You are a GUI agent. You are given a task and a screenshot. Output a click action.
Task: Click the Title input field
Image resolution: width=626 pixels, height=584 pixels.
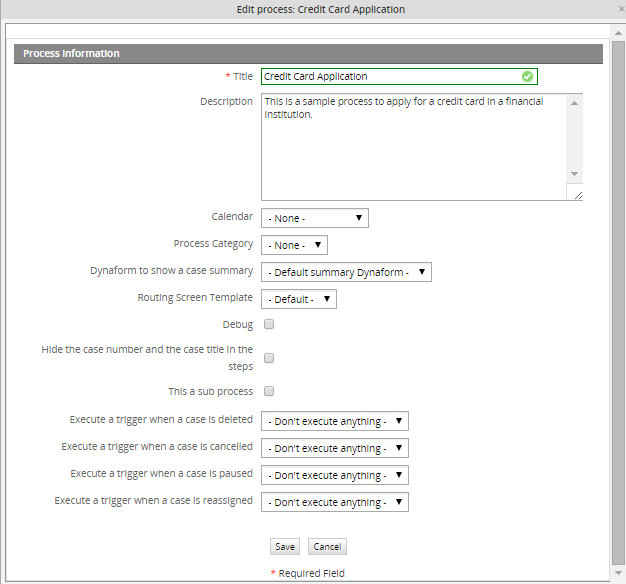[390, 76]
